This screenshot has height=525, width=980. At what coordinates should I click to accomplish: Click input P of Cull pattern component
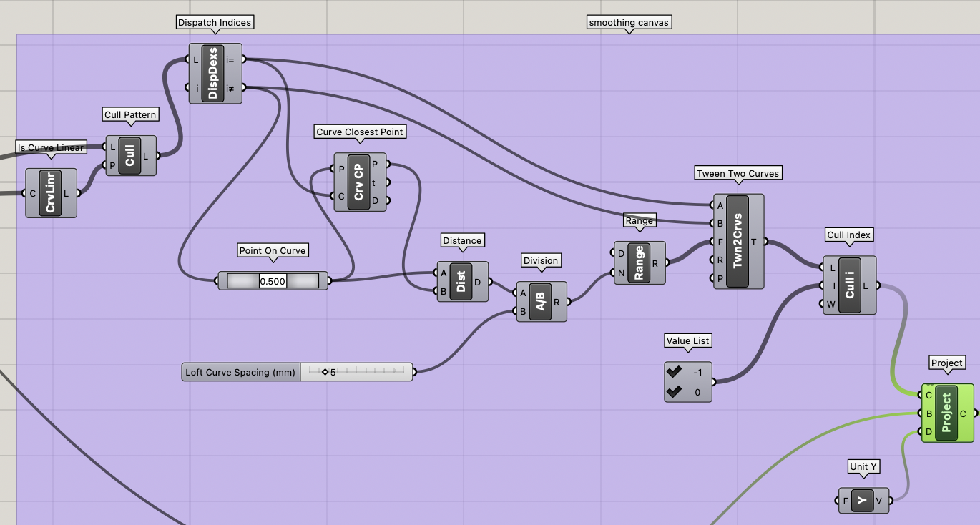[x=112, y=165]
